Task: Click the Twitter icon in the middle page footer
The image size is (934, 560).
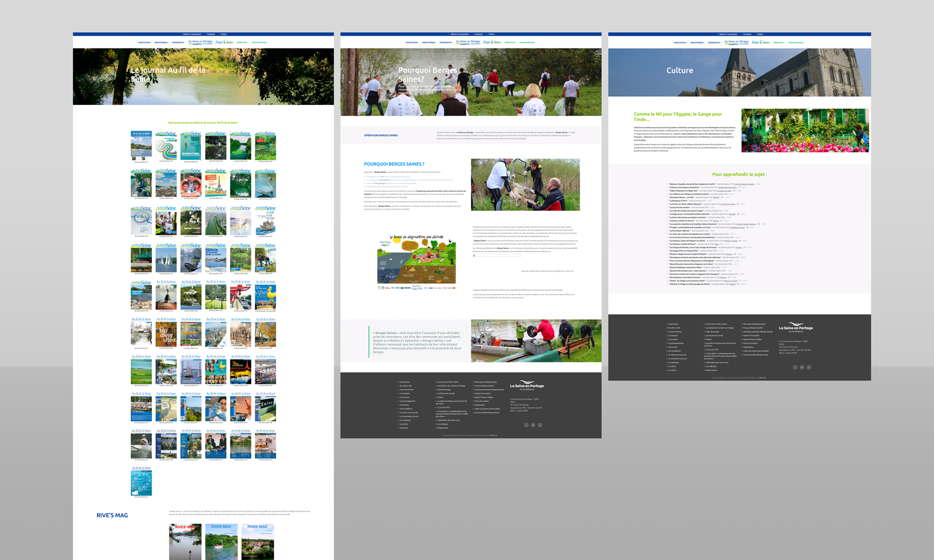Action: click(533, 425)
